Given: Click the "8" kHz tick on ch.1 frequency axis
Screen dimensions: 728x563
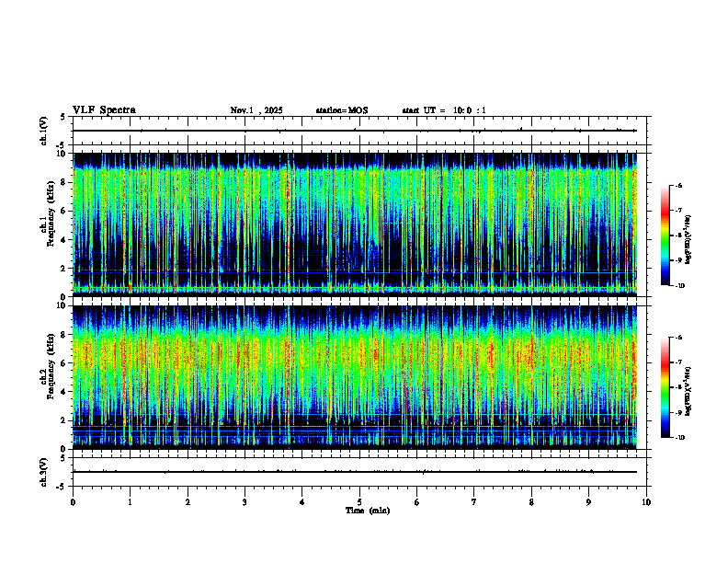Looking at the screenshot, I should pyautogui.click(x=64, y=182).
